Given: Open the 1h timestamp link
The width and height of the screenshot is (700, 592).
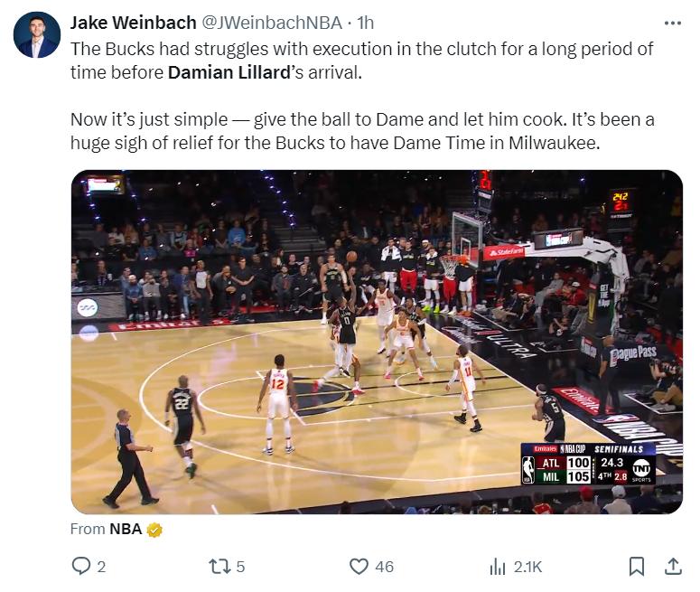Looking at the screenshot, I should (366, 23).
